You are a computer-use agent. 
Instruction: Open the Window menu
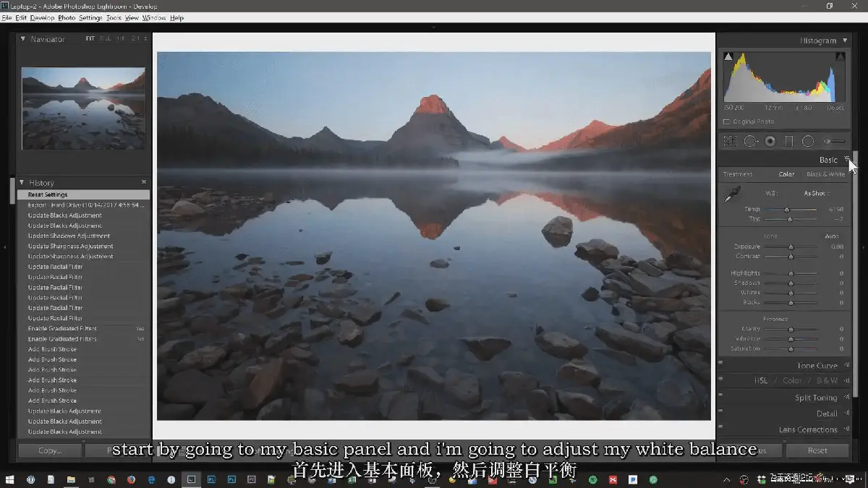pos(154,17)
